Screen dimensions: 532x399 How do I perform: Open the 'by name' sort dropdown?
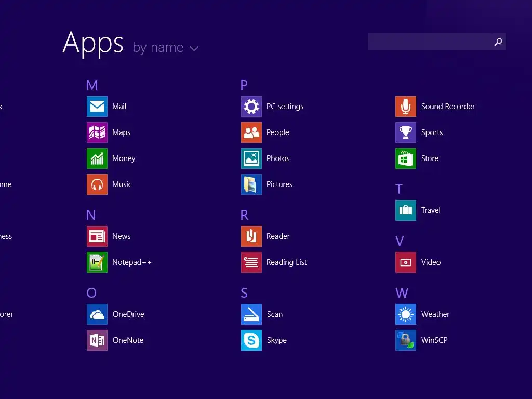point(165,47)
